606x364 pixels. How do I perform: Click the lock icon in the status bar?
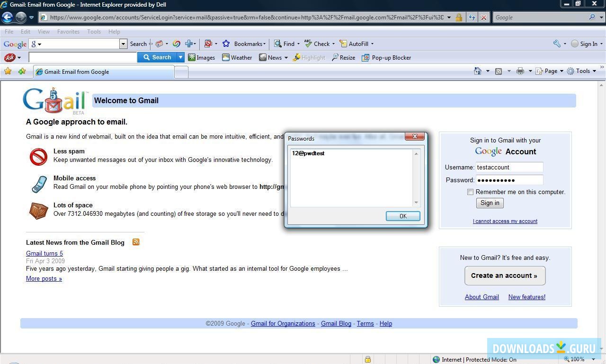(367, 359)
